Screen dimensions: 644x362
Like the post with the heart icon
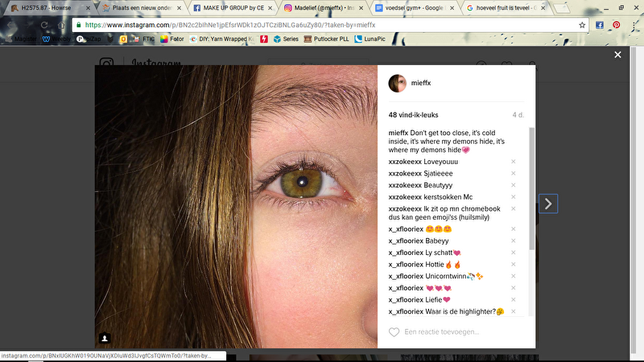tap(394, 331)
